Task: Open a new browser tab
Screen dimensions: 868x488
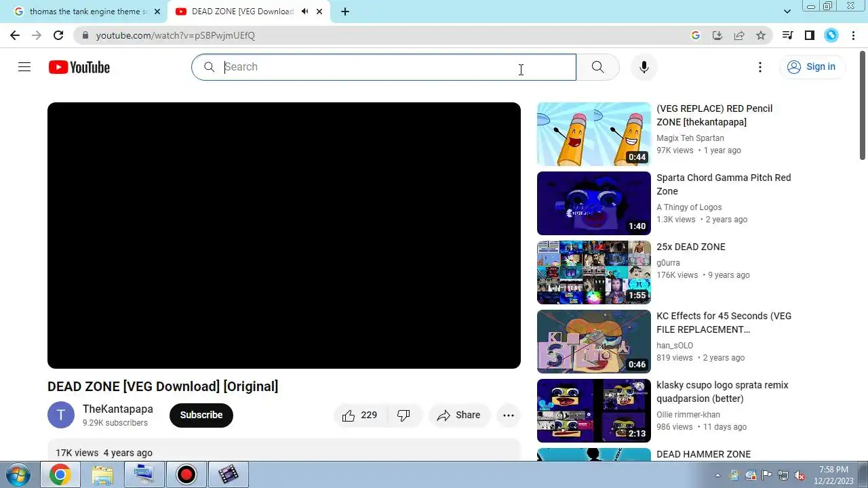Action: click(345, 12)
